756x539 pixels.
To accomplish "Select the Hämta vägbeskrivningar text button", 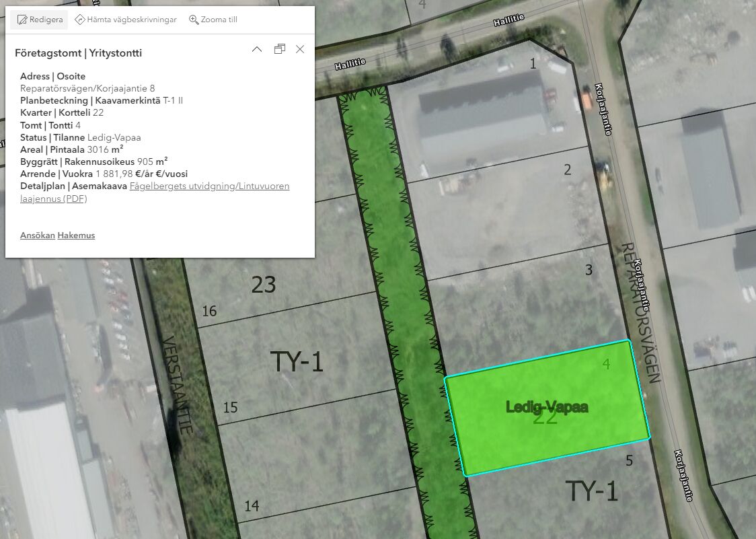I will (132, 20).
